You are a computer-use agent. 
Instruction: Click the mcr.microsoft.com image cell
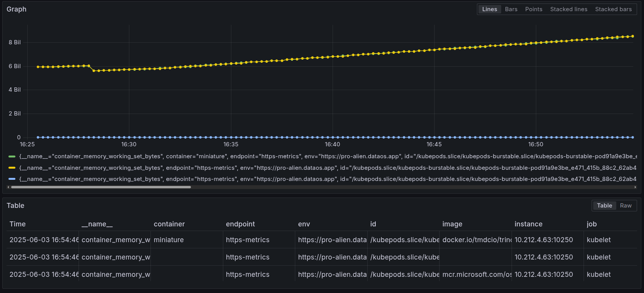pyautogui.click(x=477, y=275)
